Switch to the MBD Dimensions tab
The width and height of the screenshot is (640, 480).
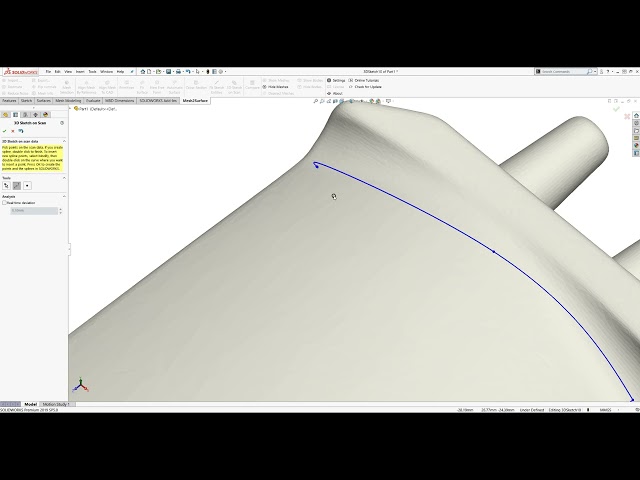tap(120, 100)
